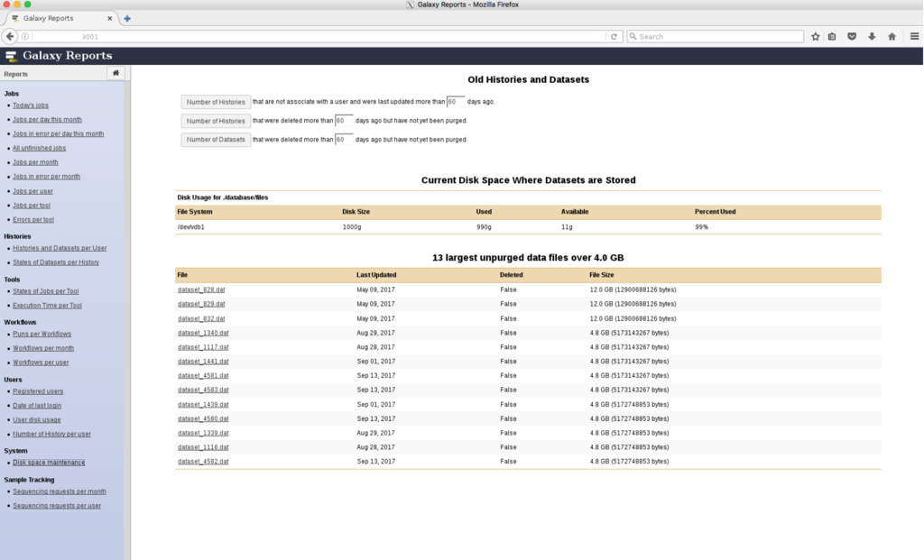This screenshot has height=560, width=924.
Task: Open Jobs per month report
Action: 35,162
